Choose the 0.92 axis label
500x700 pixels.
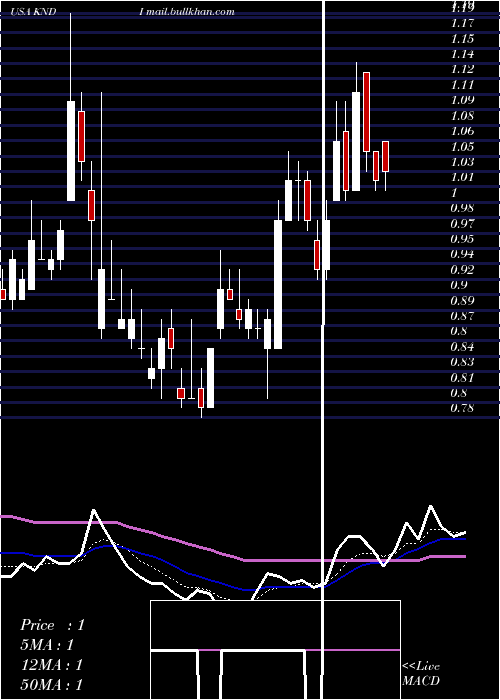(x=462, y=270)
